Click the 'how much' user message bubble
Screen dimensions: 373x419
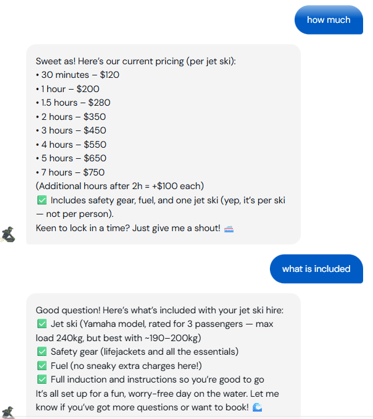[x=328, y=20]
